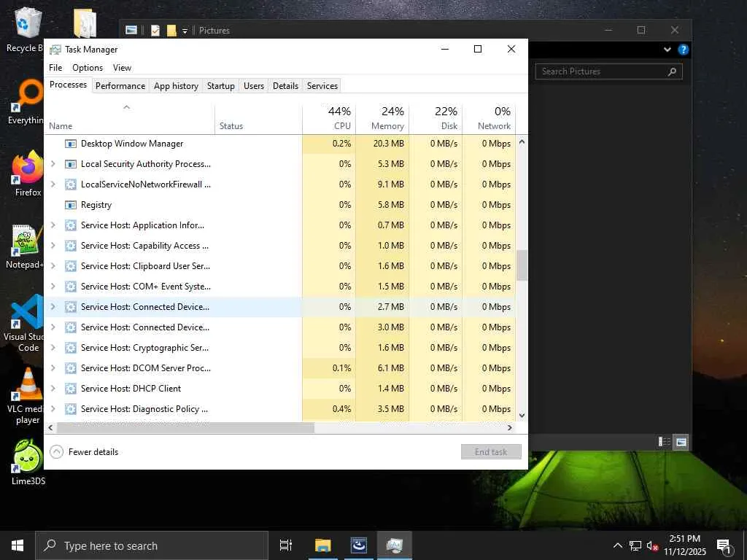Expand Service Host: Capability Access row

click(53, 246)
